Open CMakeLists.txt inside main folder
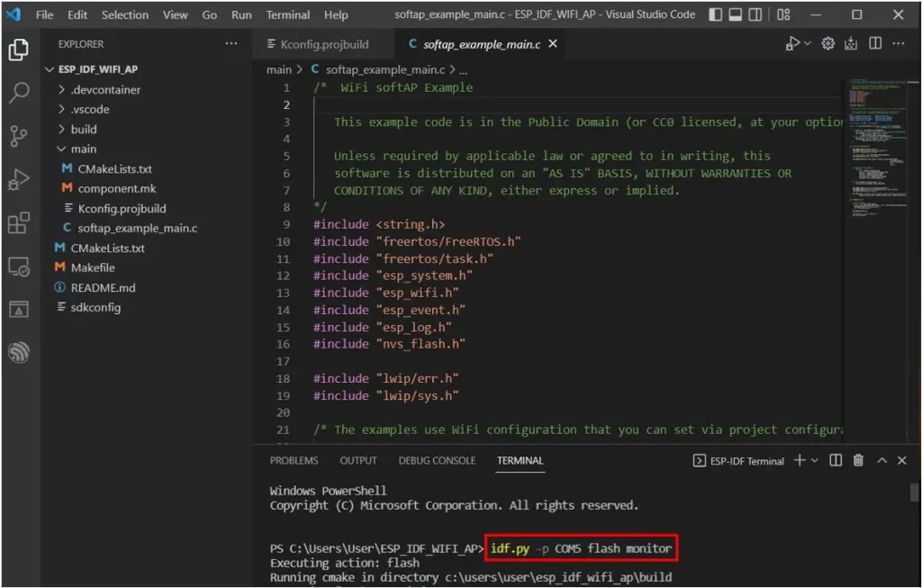Viewport: 922px width, 588px height. coord(147,168)
